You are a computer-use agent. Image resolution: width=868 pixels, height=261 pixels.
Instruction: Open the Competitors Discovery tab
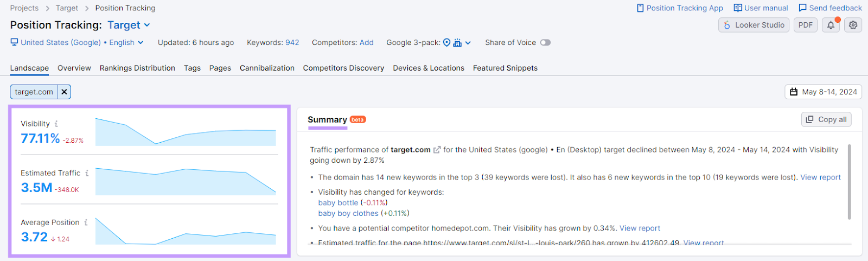(343, 68)
